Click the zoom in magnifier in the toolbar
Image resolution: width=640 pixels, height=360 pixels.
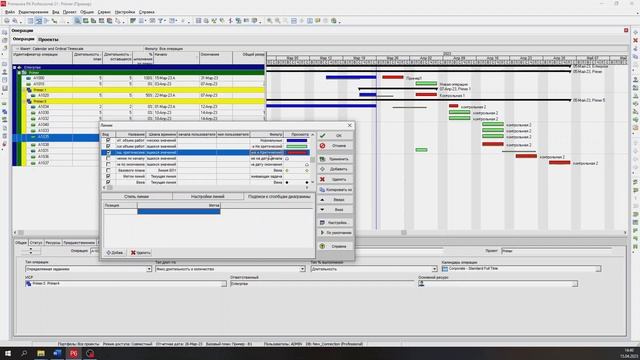(x=269, y=21)
